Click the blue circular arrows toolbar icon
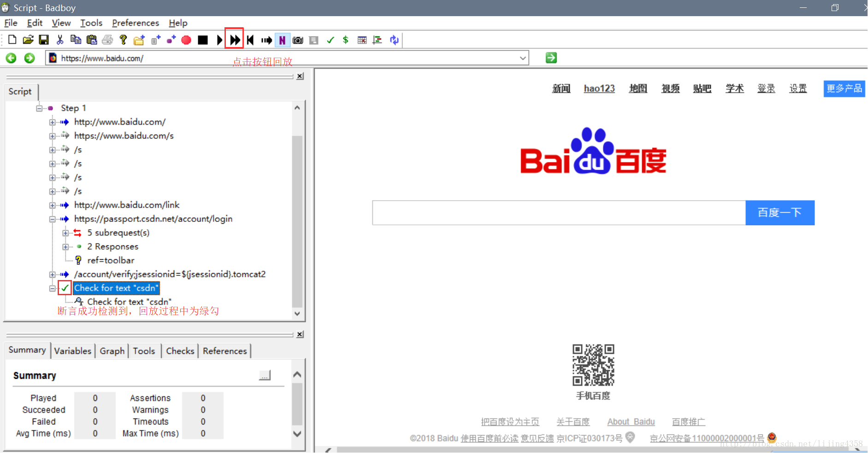 [394, 40]
